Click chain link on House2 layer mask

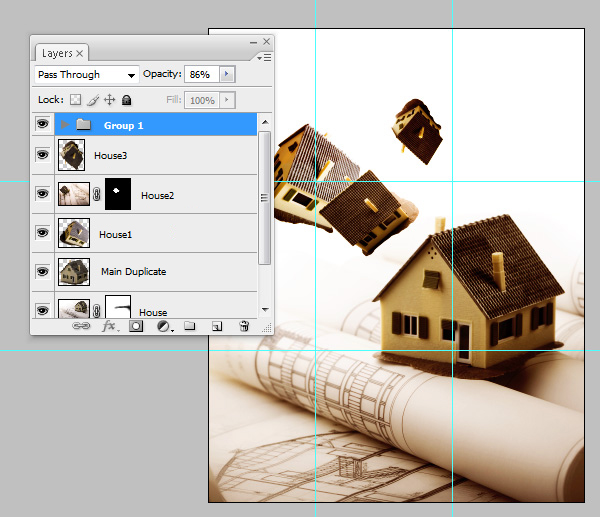(97, 194)
